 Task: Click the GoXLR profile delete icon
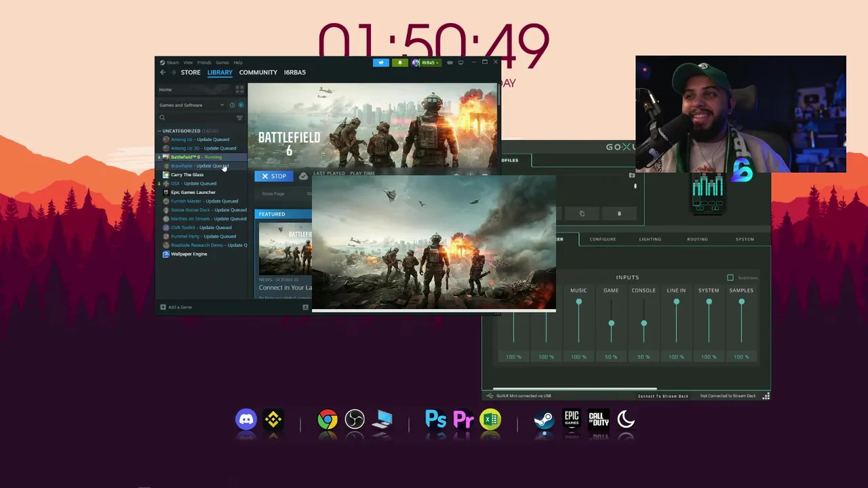point(619,213)
